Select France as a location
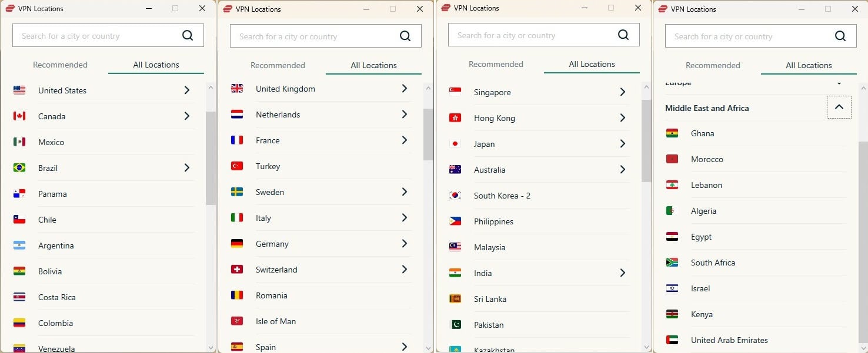The image size is (868, 353). coord(268,140)
